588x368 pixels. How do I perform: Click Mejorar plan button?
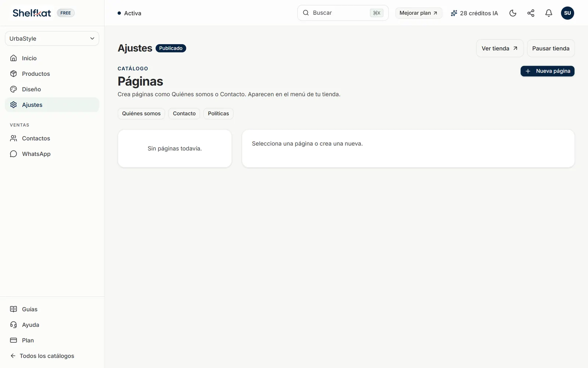(419, 13)
